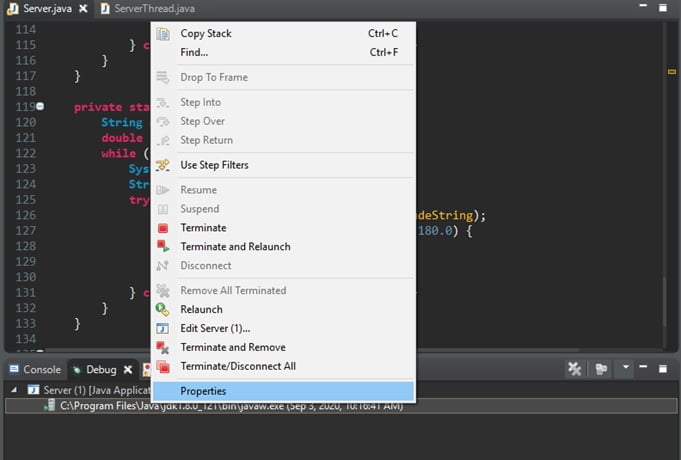Click the Drop To Frame entry
The image size is (681, 460).
(283, 77)
